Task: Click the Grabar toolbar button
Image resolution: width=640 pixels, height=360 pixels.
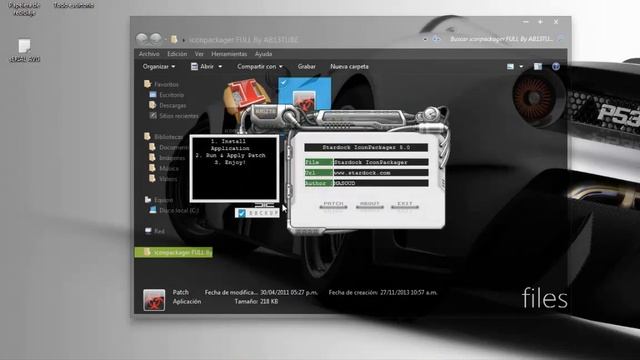Action: [307, 67]
